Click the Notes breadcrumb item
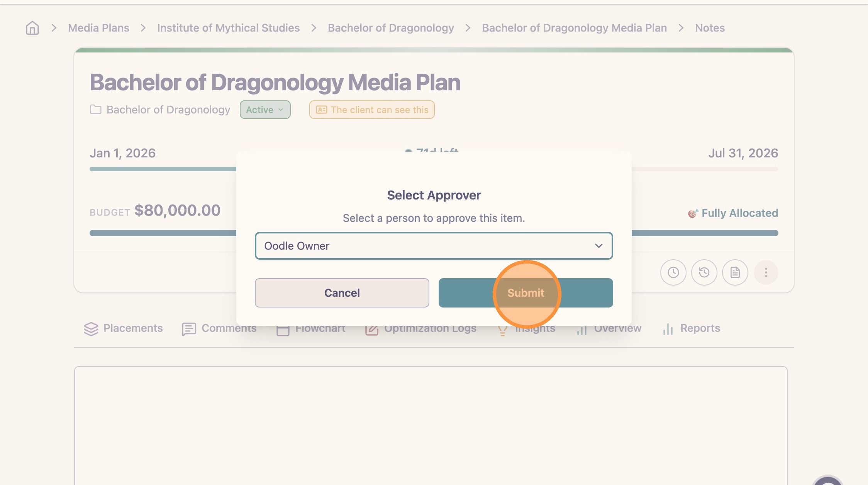868x485 pixels. point(710,28)
